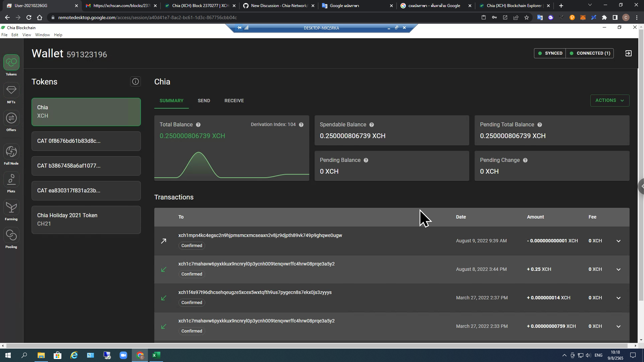
Task: Click the Tokens info icon
Action: coord(136,81)
